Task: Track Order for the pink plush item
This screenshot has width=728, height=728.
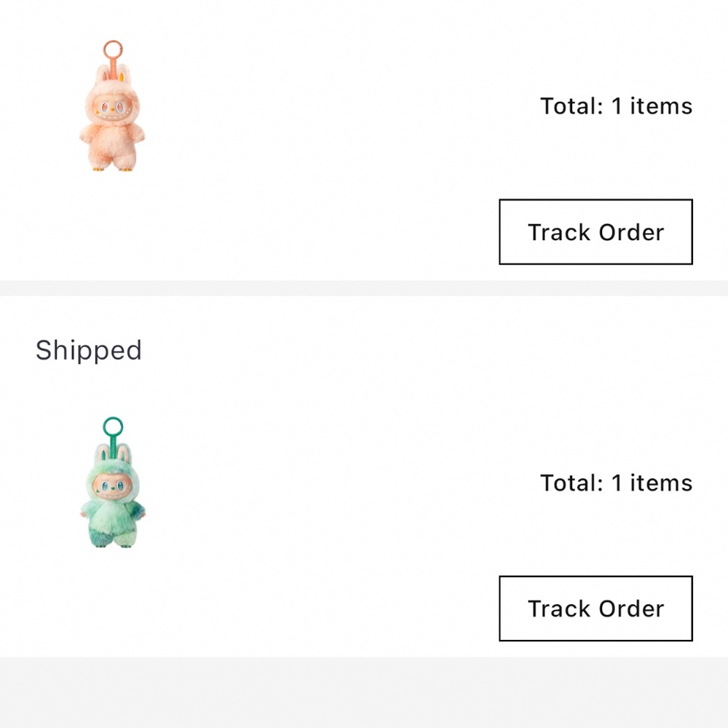Action: click(596, 232)
